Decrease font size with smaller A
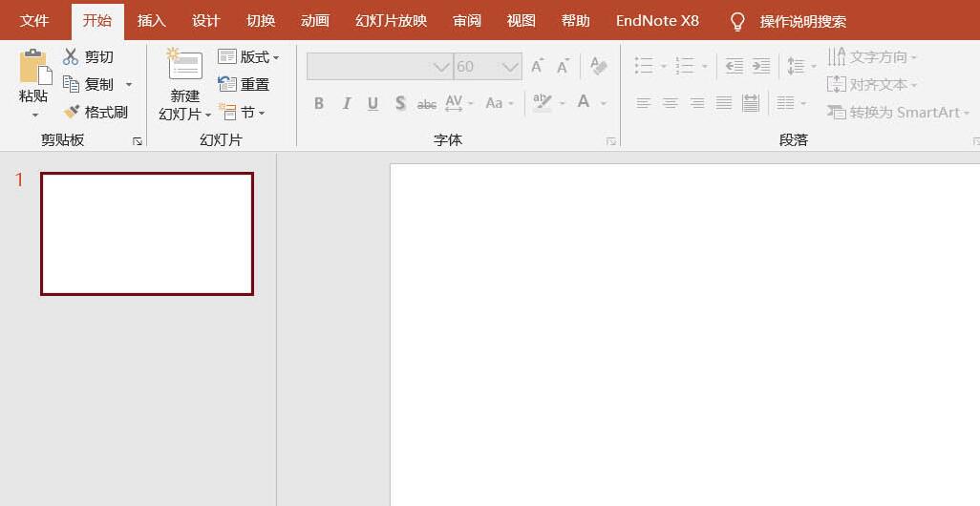This screenshot has width=980, height=506. tap(564, 66)
